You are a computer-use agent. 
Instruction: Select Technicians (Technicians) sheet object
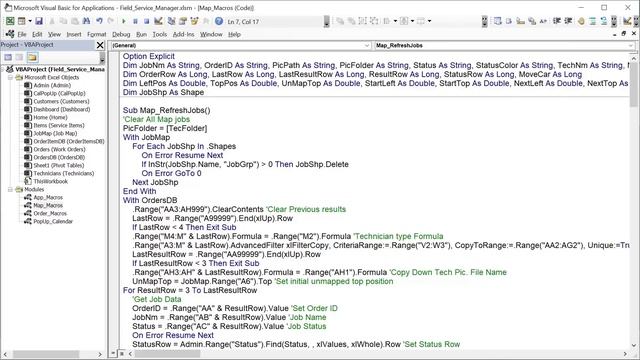coord(64,173)
